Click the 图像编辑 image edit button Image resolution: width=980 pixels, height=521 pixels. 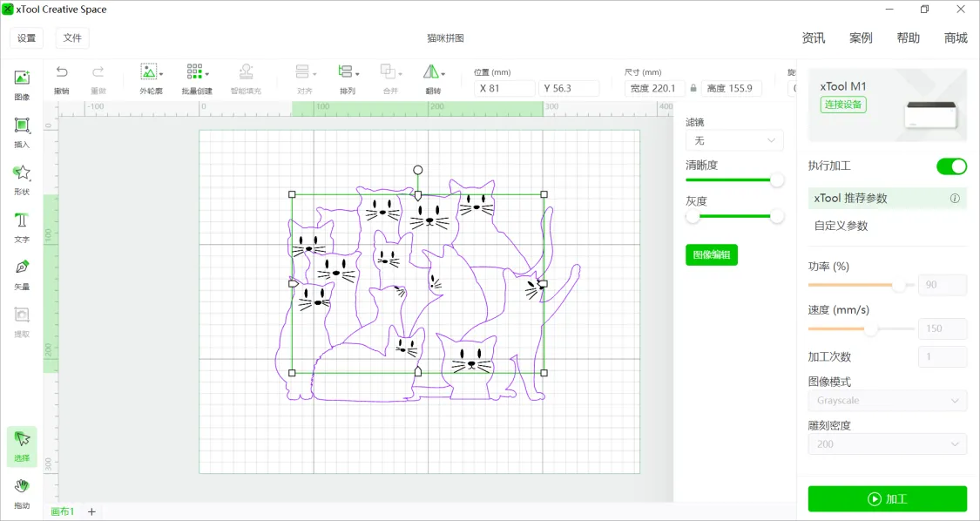click(711, 254)
